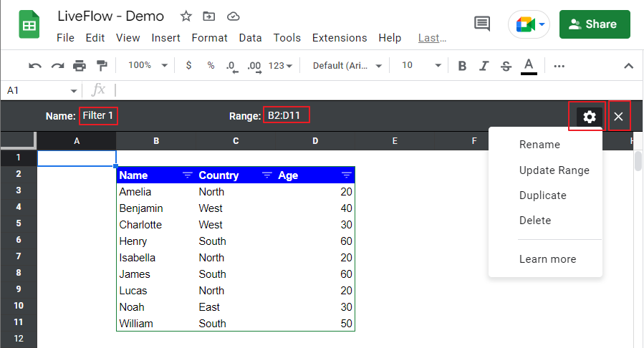This screenshot has width=644, height=348.
Task: Increase decimal places
Action: pos(254,66)
